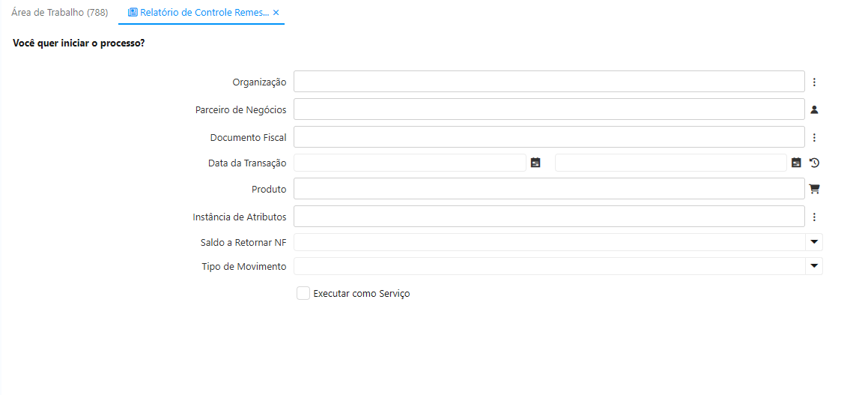The width and height of the screenshot is (868, 395).
Task: Close the Relatório de Controle Remes... tab
Action: pyautogui.click(x=276, y=12)
